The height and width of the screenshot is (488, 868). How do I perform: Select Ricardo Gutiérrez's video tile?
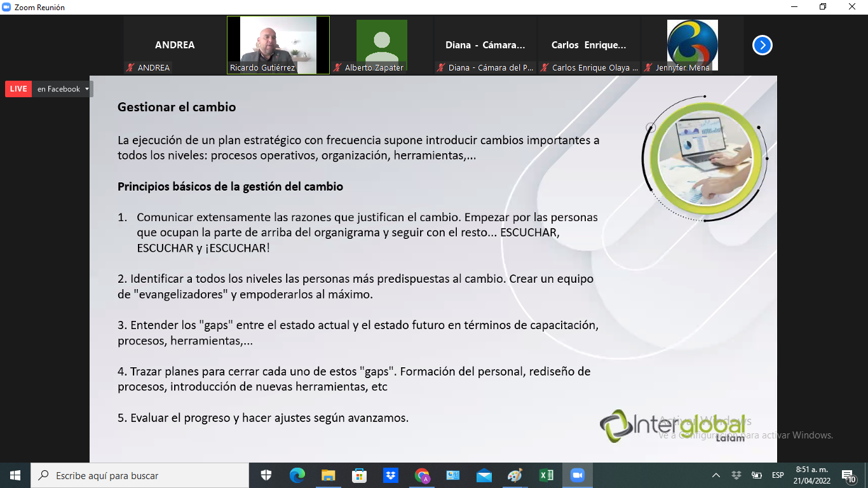point(278,45)
